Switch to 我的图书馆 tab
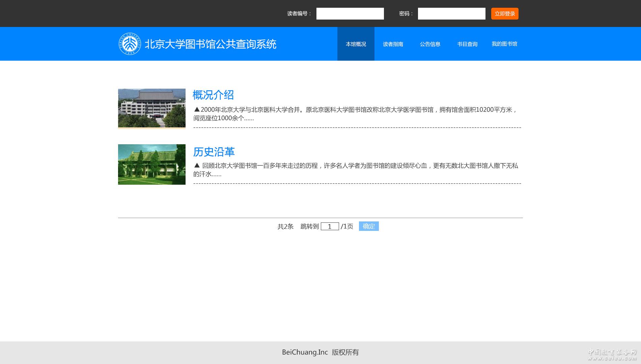 click(x=504, y=44)
